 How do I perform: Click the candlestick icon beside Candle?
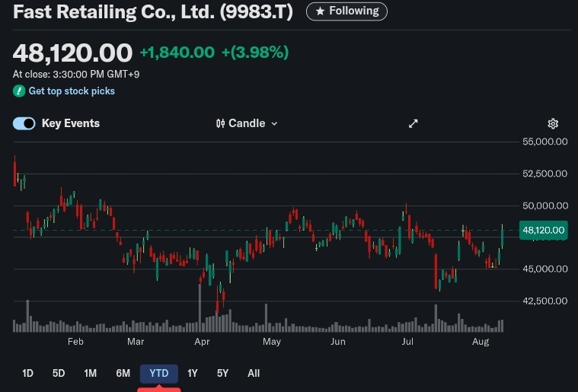click(x=220, y=123)
